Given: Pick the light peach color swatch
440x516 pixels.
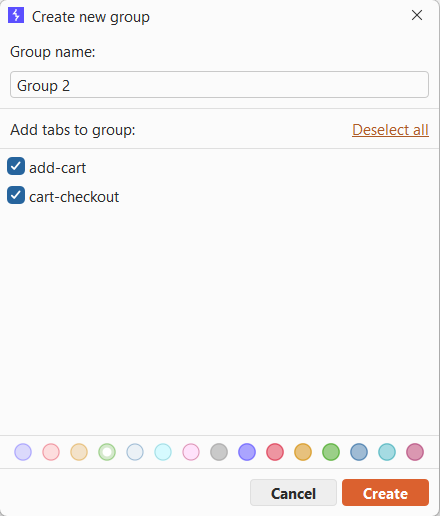Looking at the screenshot, I should (x=79, y=452).
